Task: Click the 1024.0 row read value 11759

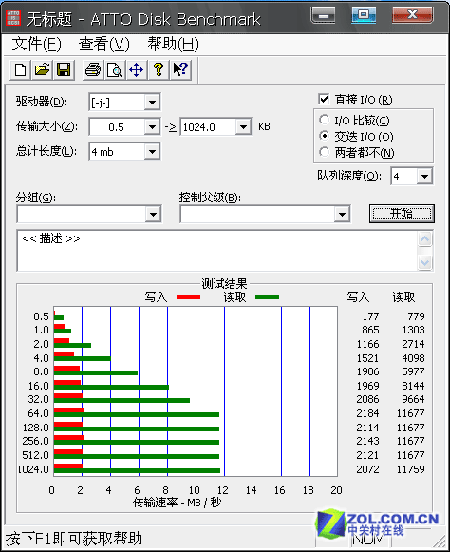Action: tap(411, 469)
